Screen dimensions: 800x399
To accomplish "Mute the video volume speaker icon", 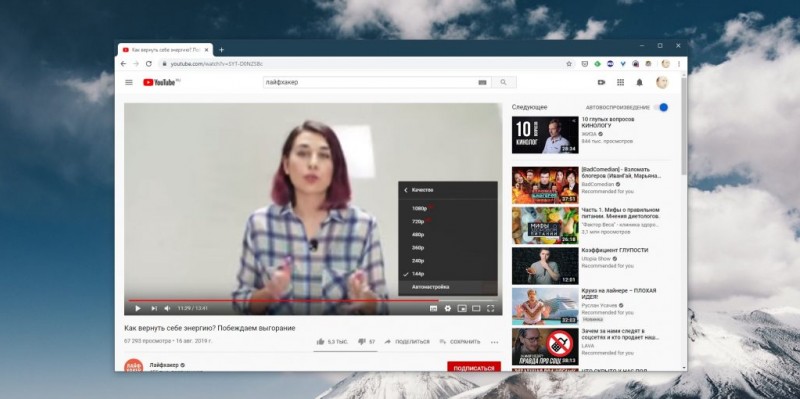I will point(167,308).
